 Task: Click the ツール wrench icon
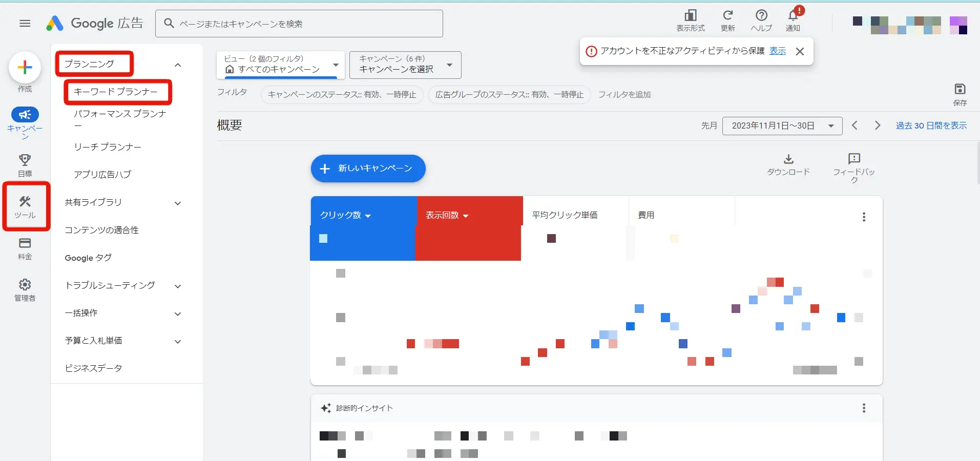point(25,202)
